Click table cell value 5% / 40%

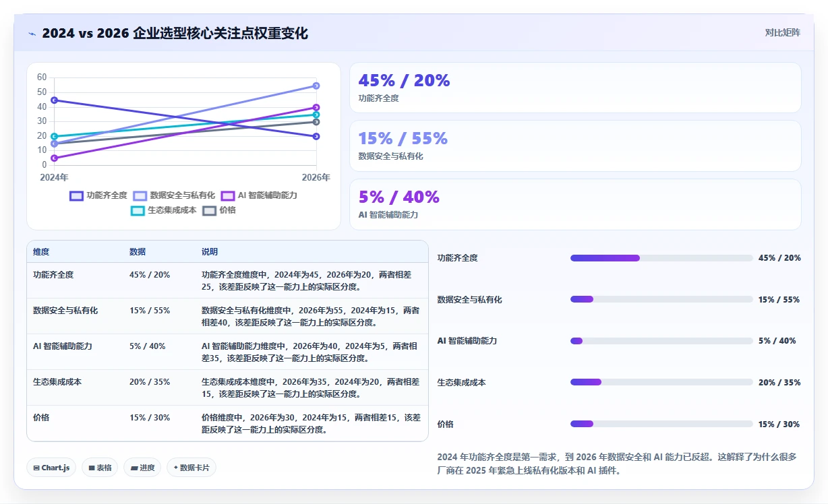(148, 346)
